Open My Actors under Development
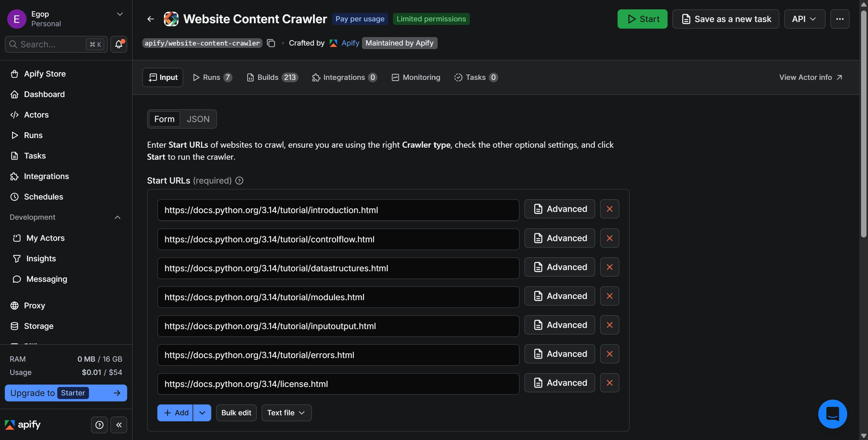The width and height of the screenshot is (868, 440). click(66, 238)
